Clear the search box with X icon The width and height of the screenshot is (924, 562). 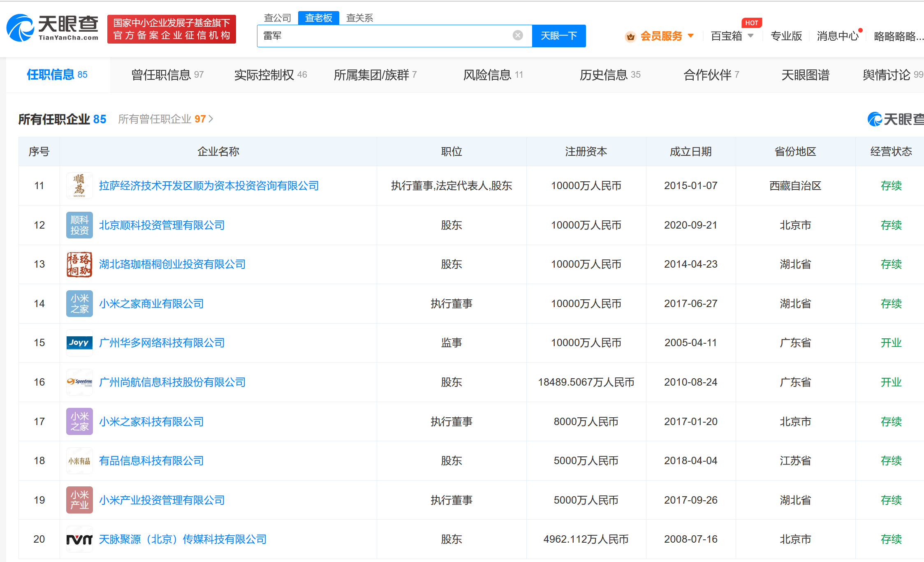pos(518,35)
